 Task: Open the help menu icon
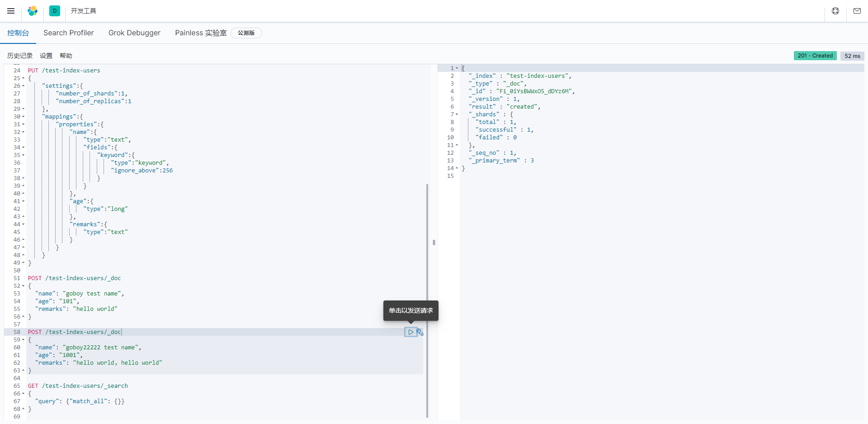point(835,11)
